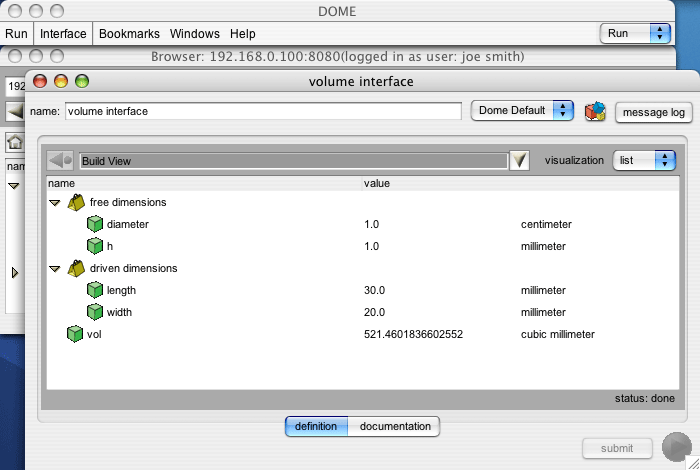The width and height of the screenshot is (700, 470).
Task: Select the free dimensions row label
Action: point(128,202)
